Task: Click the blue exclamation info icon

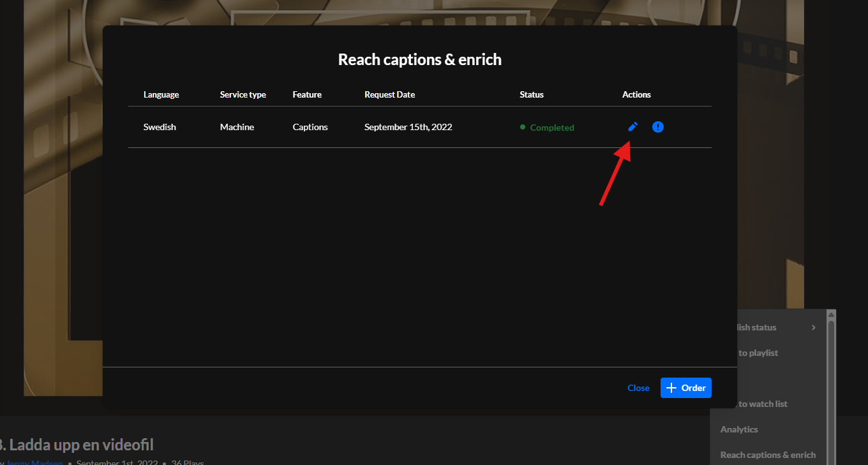Action: [658, 127]
